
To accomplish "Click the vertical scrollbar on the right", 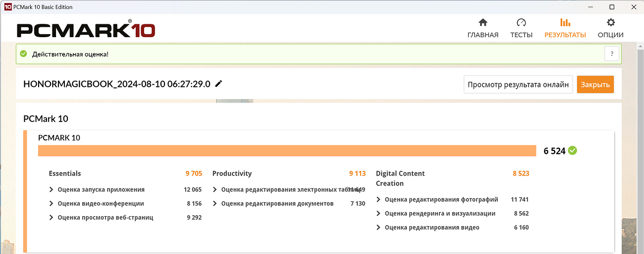I will (640, 149).
